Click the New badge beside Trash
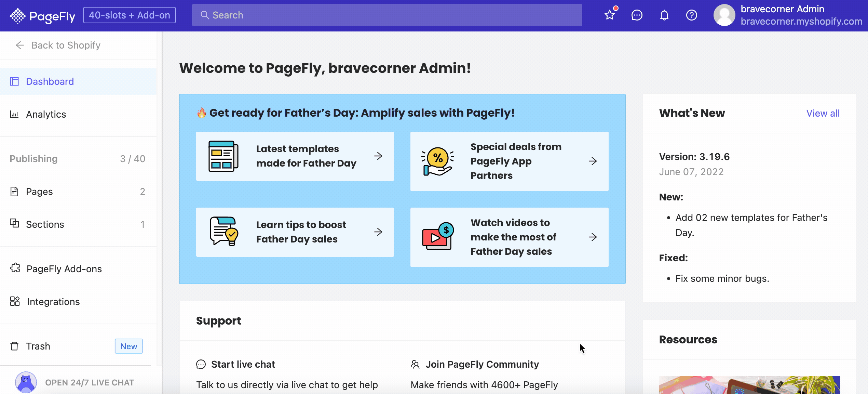The height and width of the screenshot is (394, 868). [x=129, y=346]
